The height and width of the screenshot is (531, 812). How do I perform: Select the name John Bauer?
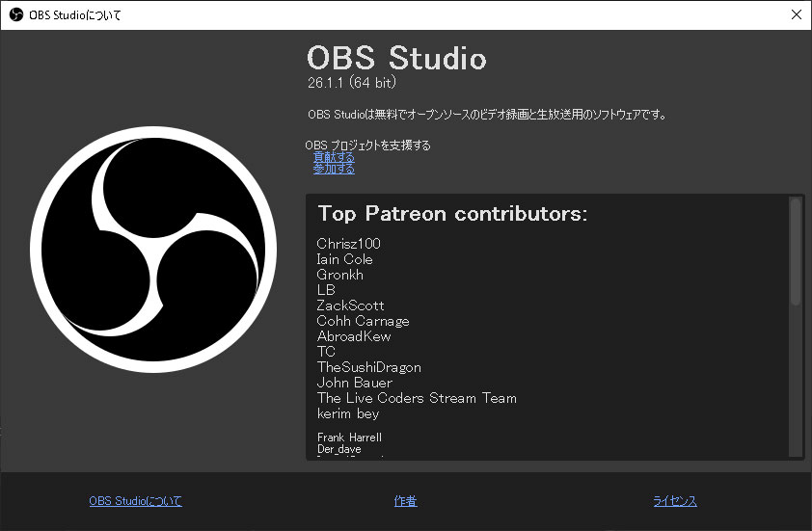click(355, 383)
